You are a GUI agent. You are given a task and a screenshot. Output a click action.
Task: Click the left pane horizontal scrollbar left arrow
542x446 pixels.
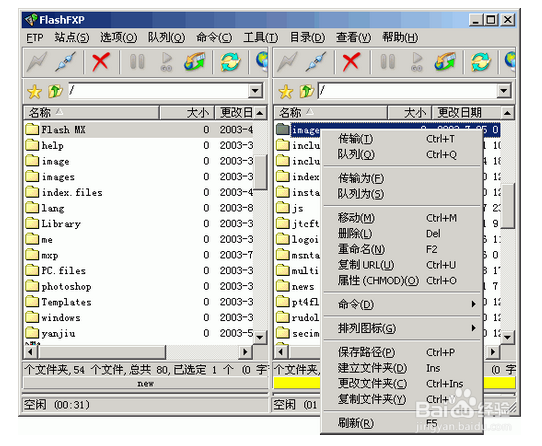[31, 352]
